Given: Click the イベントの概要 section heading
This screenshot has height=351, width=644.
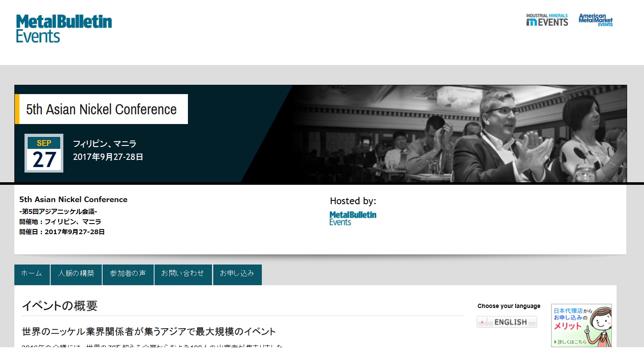Looking at the screenshot, I should click(60, 306).
